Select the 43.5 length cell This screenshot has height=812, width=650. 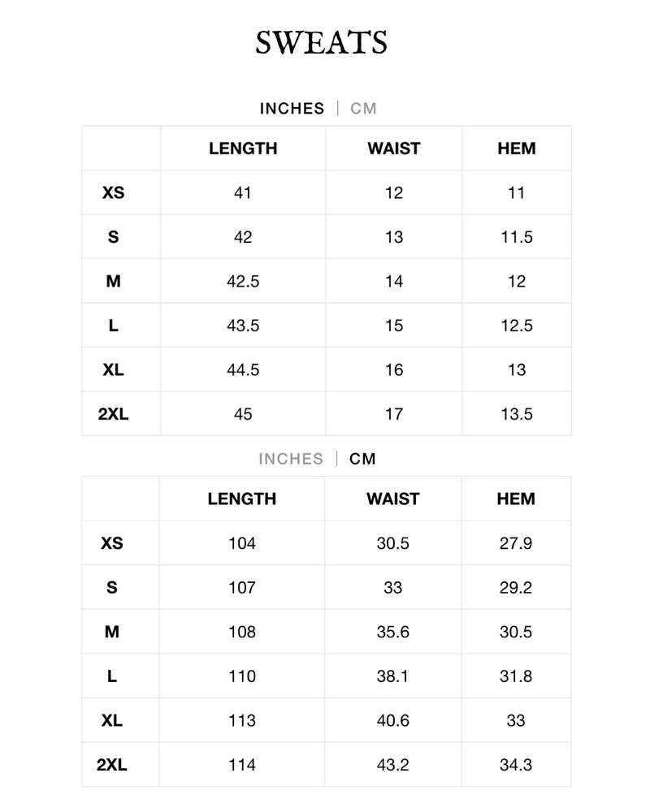tap(243, 326)
